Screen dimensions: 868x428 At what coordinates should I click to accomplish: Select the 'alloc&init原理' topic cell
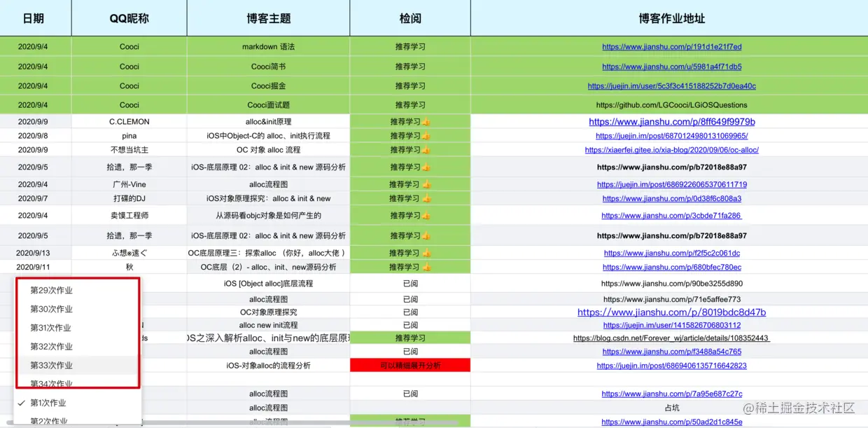click(x=269, y=122)
